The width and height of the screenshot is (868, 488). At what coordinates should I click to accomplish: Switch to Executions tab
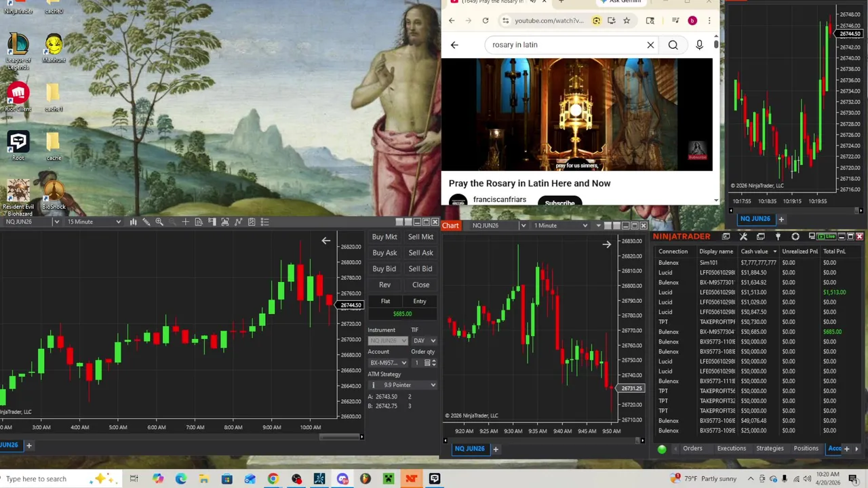[732, 449]
